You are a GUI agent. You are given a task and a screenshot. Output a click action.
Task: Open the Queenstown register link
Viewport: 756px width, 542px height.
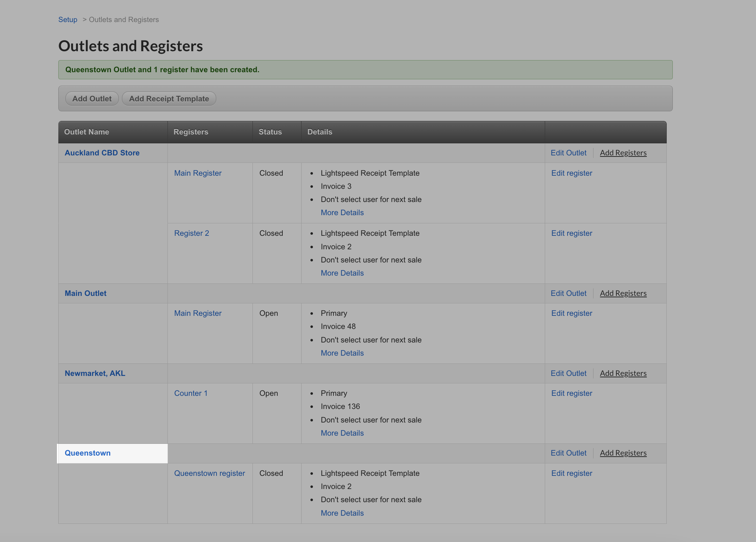(x=209, y=473)
